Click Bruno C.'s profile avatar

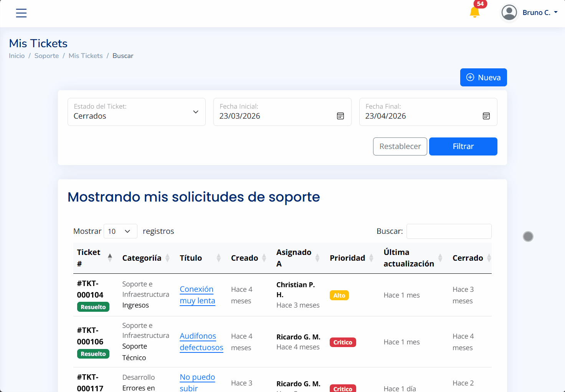[x=509, y=12]
